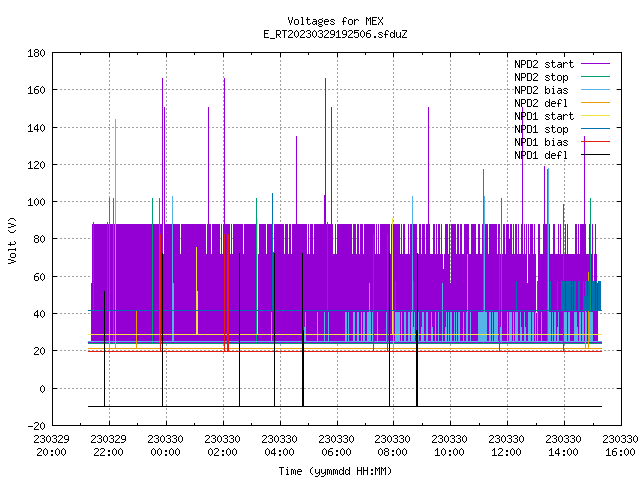Click the Time (yymmdd HH:MM) axis label
Screen dimensions: 640x480
point(335,471)
